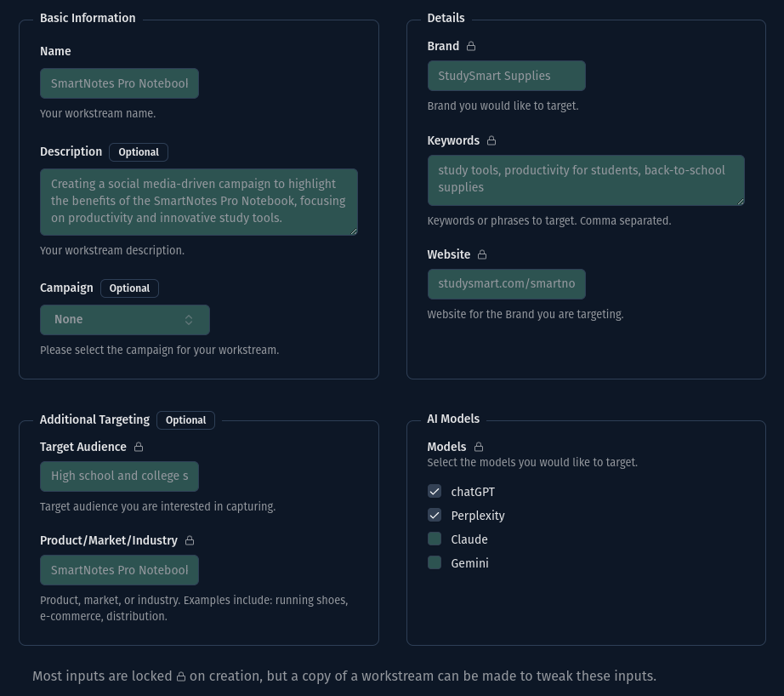The height and width of the screenshot is (696, 784).
Task: Click the lock icon next to Keywords
Action: 491,140
